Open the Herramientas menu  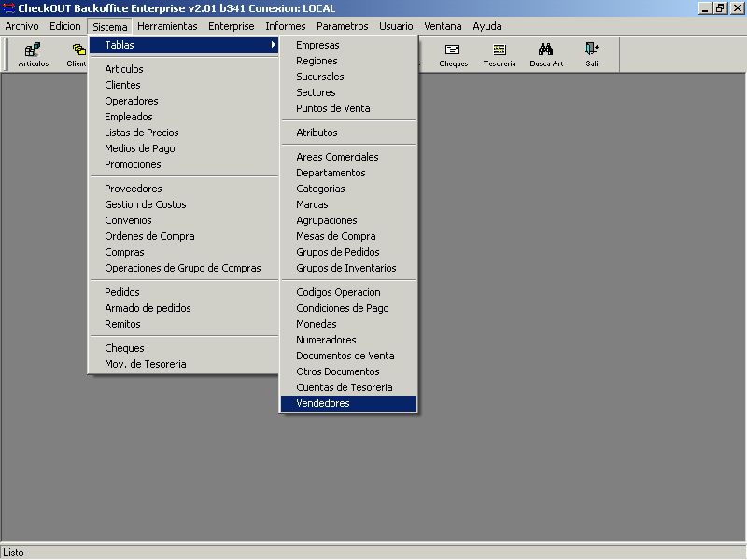click(x=167, y=26)
